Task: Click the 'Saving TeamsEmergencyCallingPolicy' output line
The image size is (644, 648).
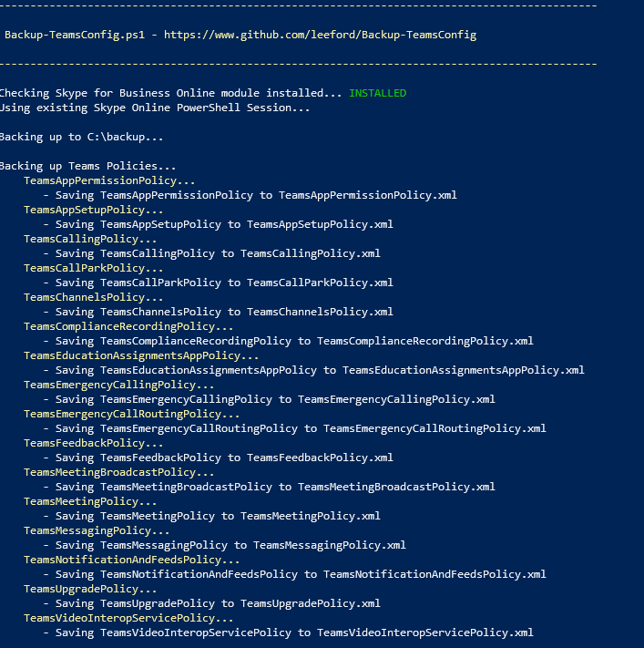Action: tap(269, 399)
